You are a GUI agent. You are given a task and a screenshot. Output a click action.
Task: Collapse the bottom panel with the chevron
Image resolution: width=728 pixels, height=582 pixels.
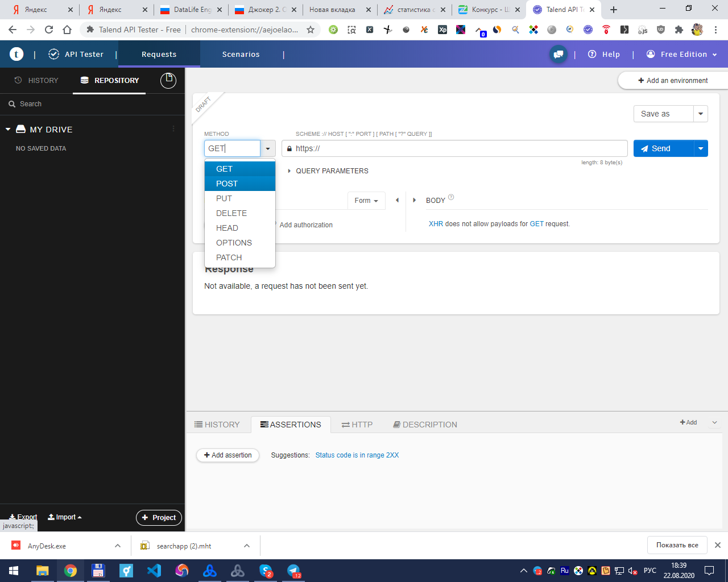click(715, 422)
